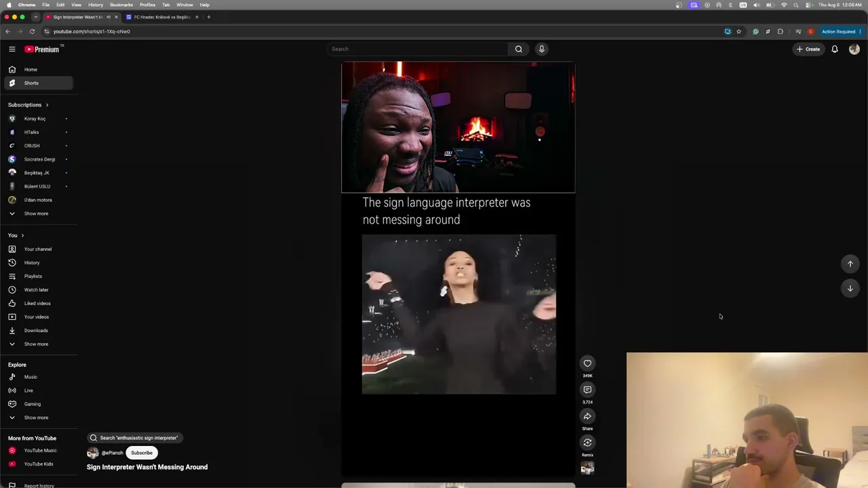Show more items below Gaming
The width and height of the screenshot is (868, 488).
point(38,418)
